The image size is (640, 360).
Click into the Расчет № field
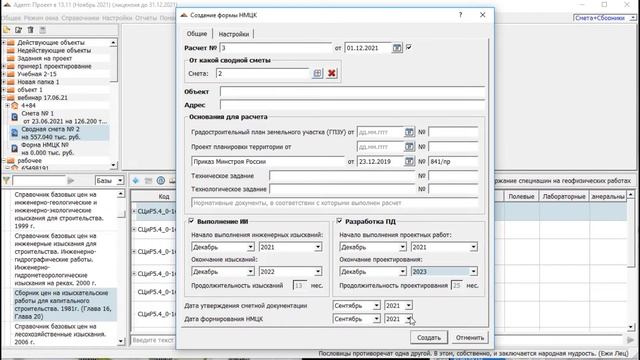click(276, 48)
